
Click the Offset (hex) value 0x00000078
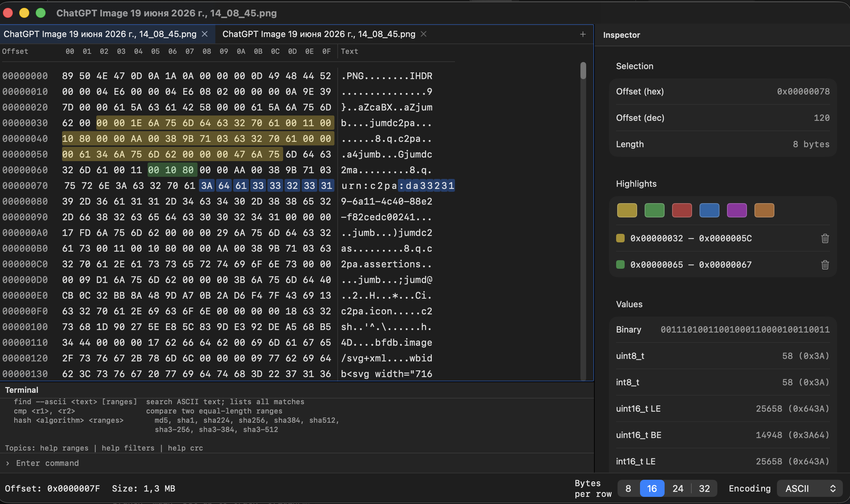[803, 92]
